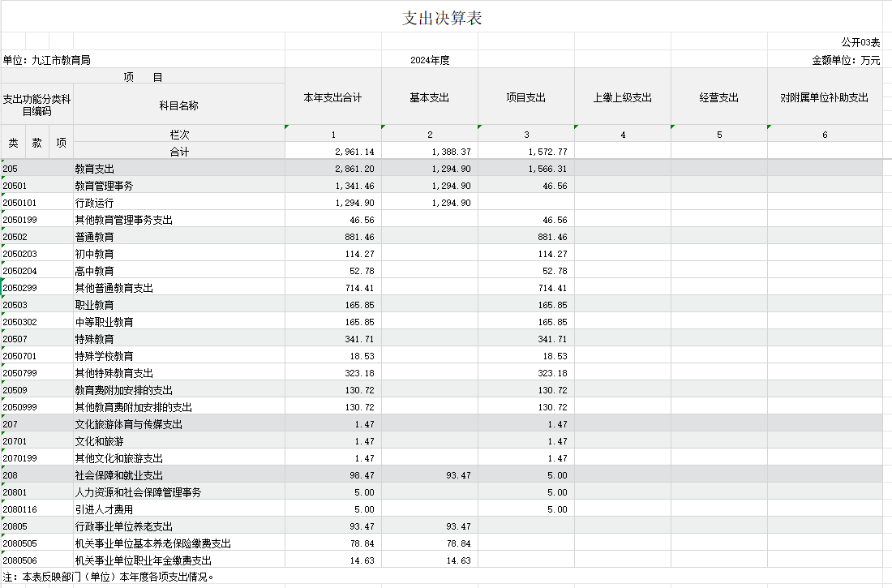Image resolution: width=892 pixels, height=588 pixels.
Task: Select the 单位：九江市教育局 cell
Action: [x=47, y=60]
